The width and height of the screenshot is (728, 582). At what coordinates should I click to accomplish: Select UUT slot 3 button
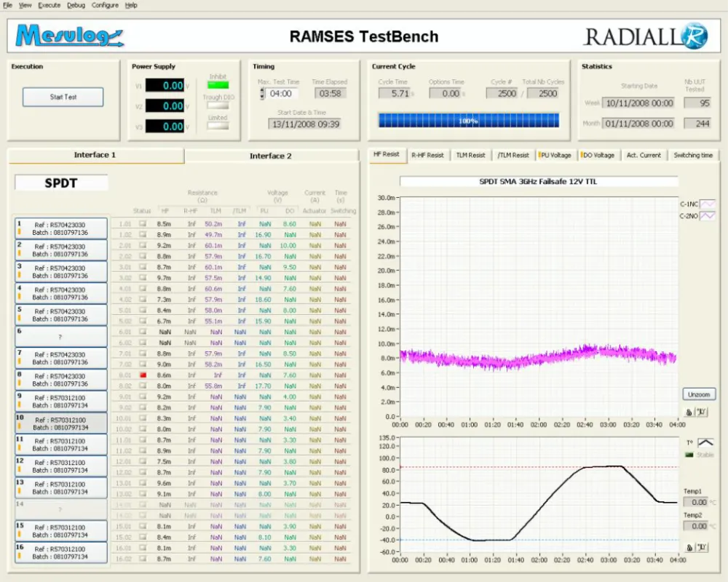61,271
